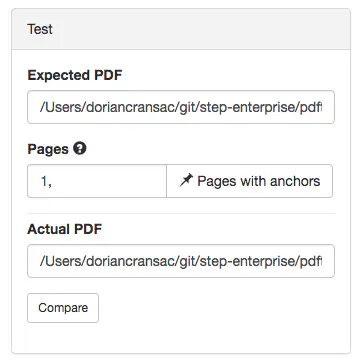Click "/Users" at start of Expected PDF path

click(x=61, y=108)
